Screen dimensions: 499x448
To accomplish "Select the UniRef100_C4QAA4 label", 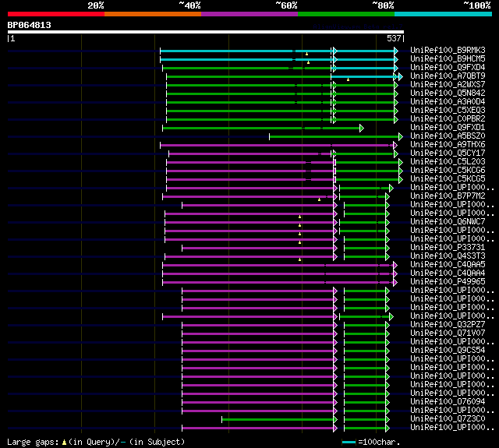I will click(x=448, y=273).
